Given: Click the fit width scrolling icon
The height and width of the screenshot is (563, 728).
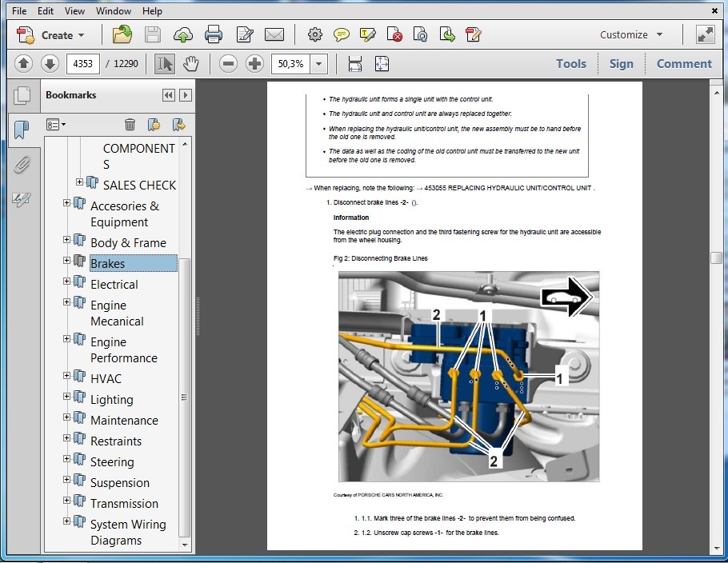Looking at the screenshot, I should pyautogui.click(x=355, y=64).
